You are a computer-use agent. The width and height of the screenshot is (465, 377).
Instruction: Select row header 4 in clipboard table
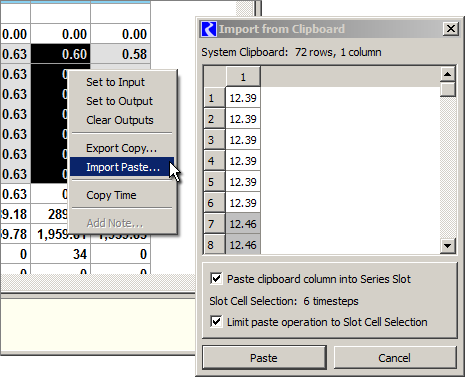(214, 161)
